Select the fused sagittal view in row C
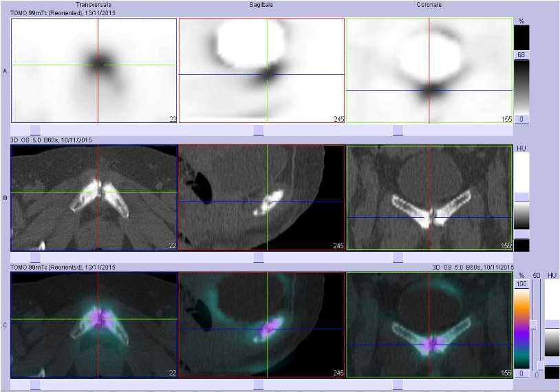 click(x=261, y=325)
